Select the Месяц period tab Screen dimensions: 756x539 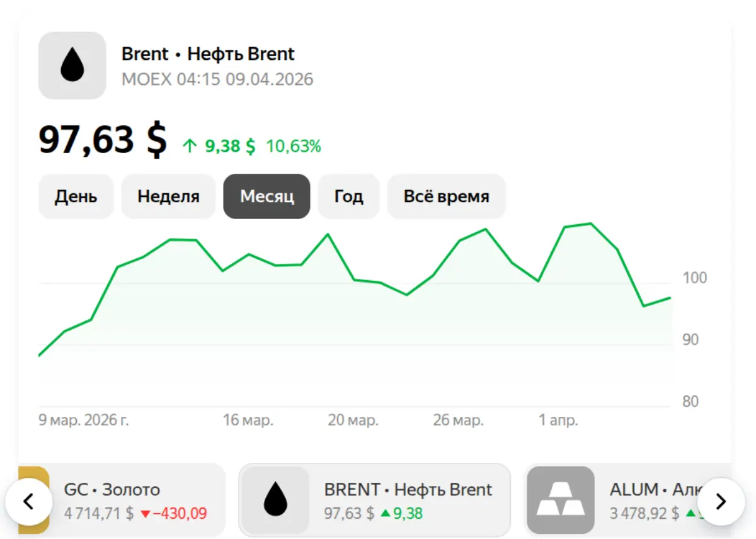tap(267, 196)
